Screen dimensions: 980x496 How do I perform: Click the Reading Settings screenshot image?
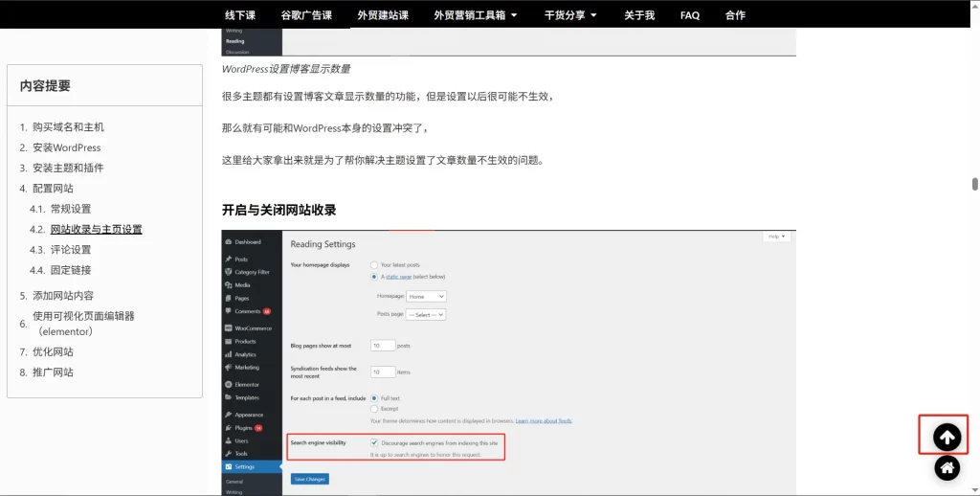(509, 363)
